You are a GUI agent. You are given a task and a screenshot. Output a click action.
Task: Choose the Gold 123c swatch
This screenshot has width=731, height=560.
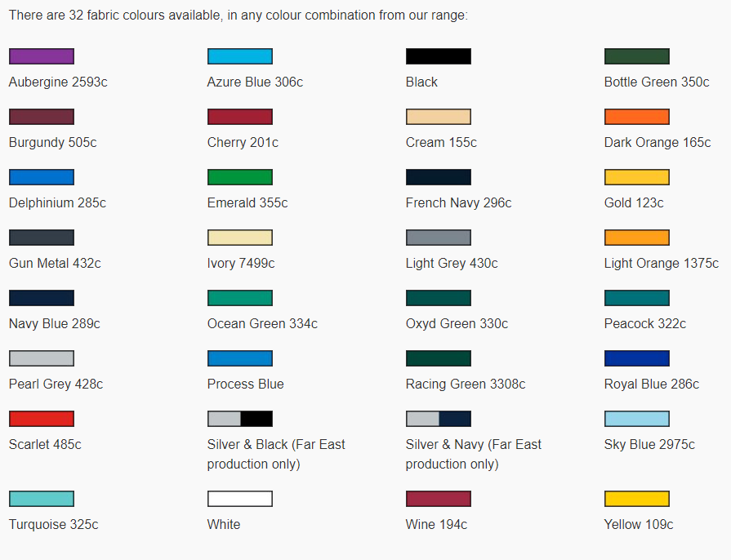[x=637, y=177]
